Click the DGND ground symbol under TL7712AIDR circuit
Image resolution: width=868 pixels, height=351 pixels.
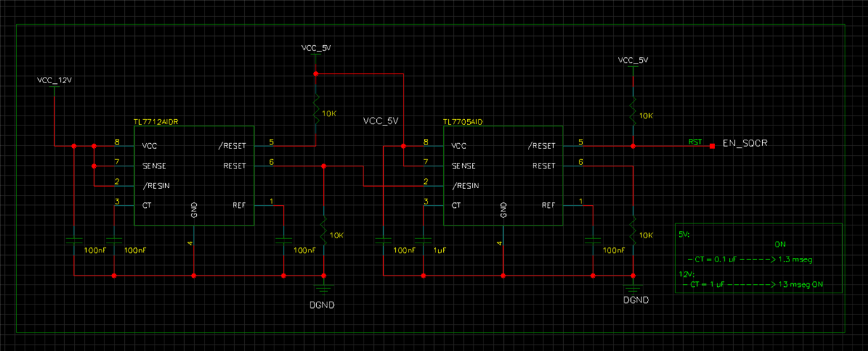coord(323,288)
